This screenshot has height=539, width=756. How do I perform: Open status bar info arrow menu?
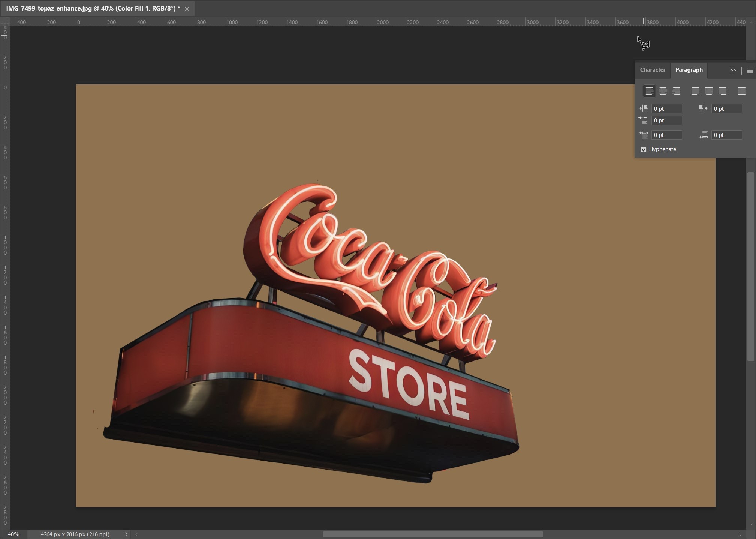[x=126, y=534]
